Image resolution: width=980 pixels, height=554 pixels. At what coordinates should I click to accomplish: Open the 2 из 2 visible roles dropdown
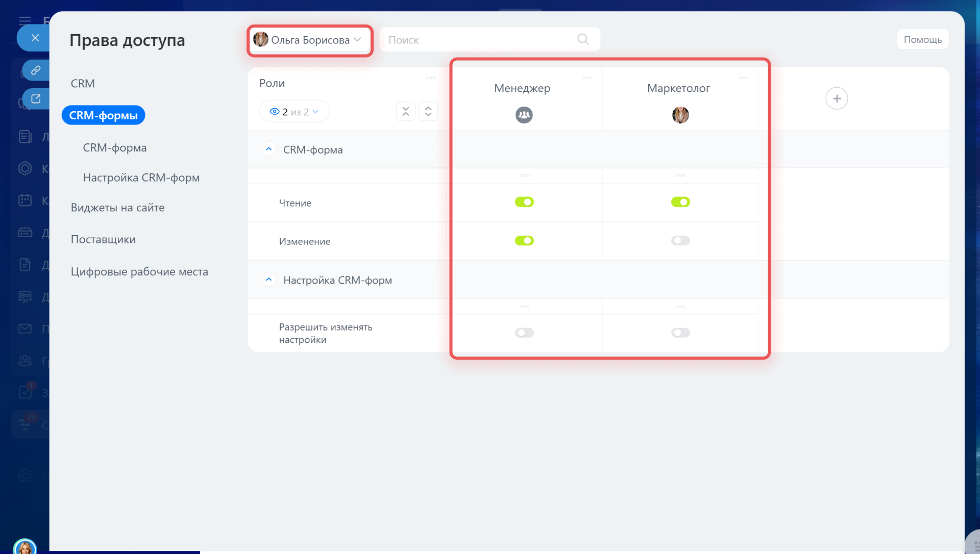click(295, 112)
